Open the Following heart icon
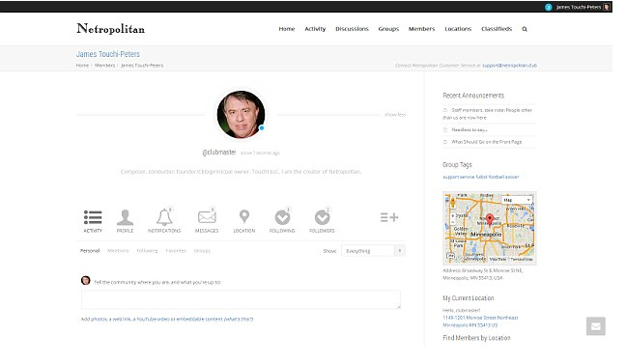This screenshot has width=626, height=364. 282,217
